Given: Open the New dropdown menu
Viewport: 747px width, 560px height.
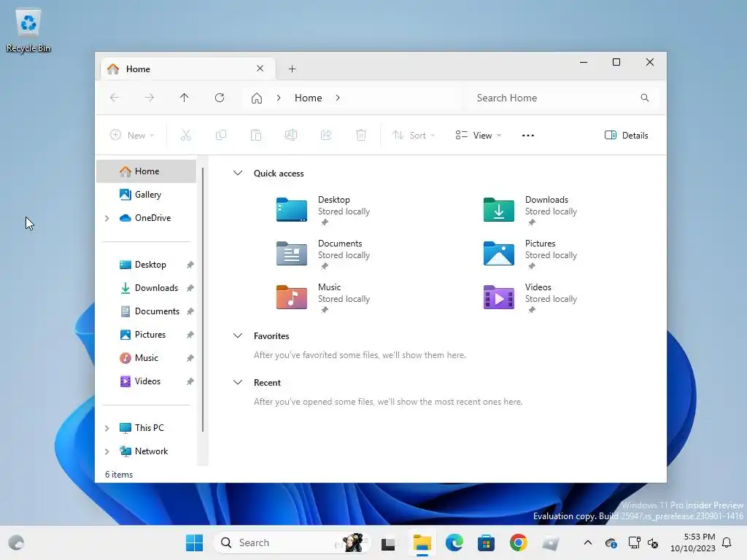Looking at the screenshot, I should point(132,135).
